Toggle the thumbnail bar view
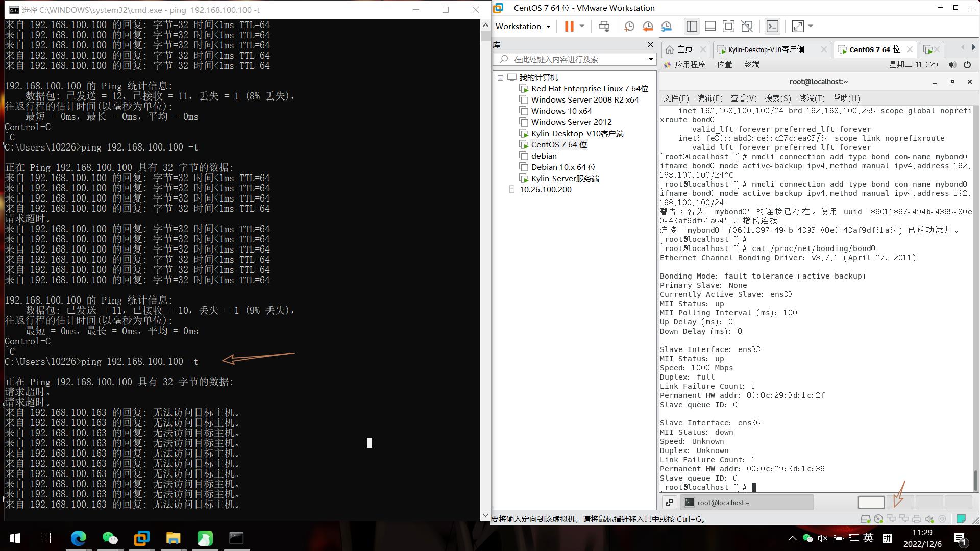The height and width of the screenshot is (551, 980). coord(710,27)
